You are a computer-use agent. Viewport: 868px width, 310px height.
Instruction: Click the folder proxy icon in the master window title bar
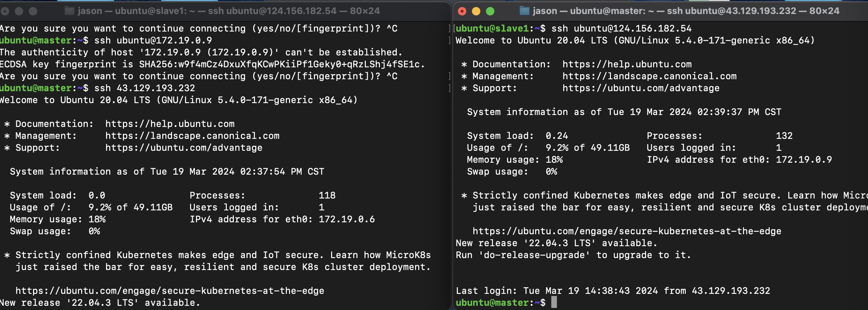524,11
